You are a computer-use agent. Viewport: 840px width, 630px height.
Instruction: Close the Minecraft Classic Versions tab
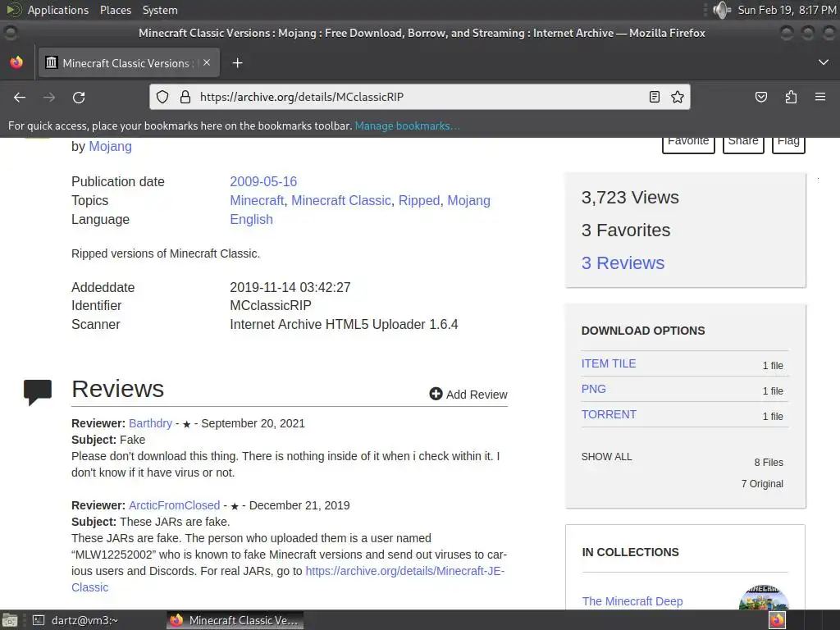(x=207, y=62)
